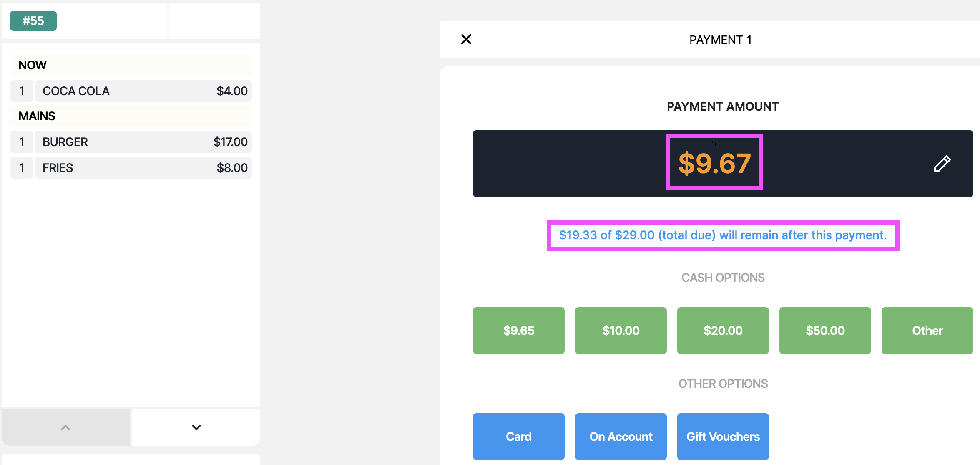The height and width of the screenshot is (465, 980).
Task: Expand order list with down chevron
Action: (x=196, y=427)
